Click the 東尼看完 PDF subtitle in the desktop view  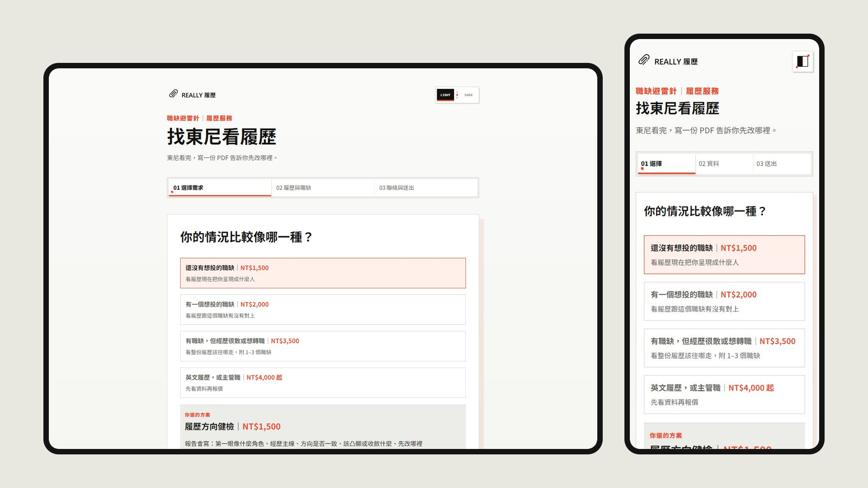tap(222, 158)
